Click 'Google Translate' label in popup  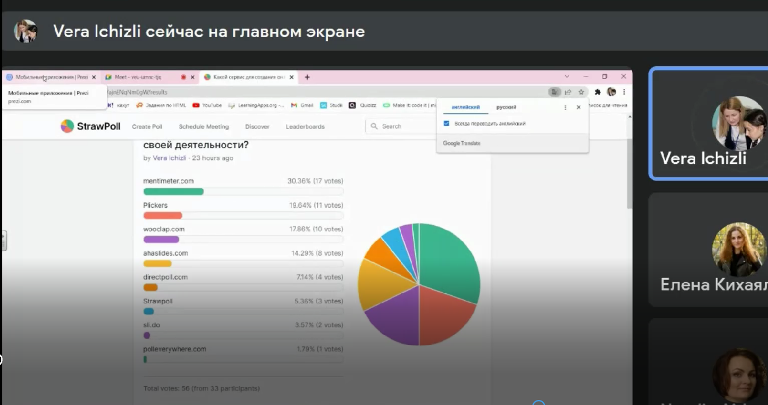tap(461, 143)
